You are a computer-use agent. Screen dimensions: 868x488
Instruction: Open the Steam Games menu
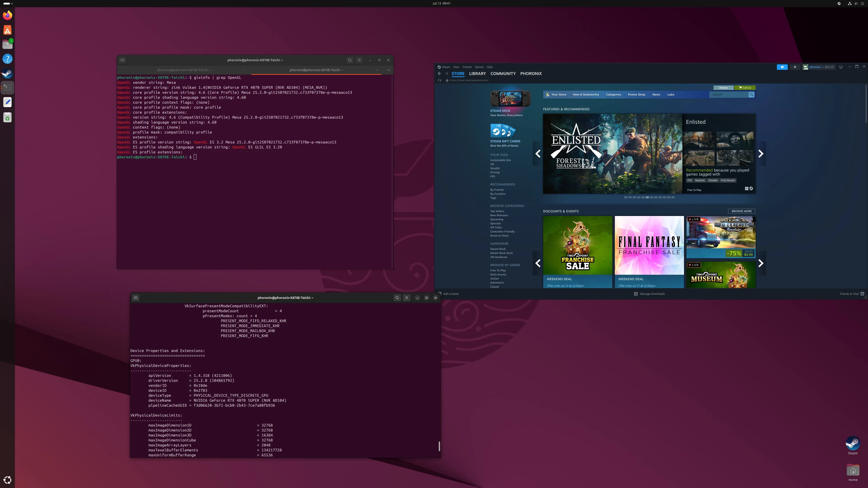(x=479, y=67)
